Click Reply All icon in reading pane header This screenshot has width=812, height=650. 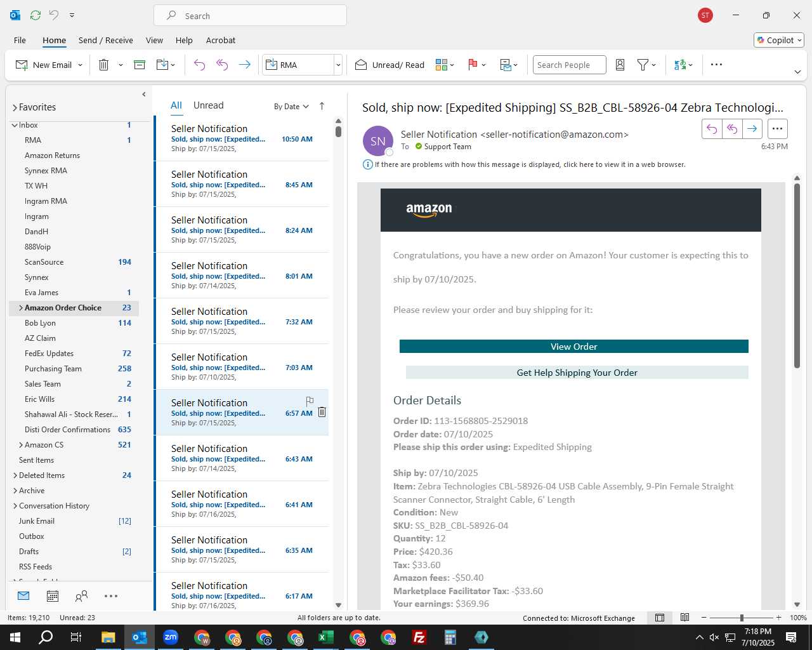(x=732, y=129)
